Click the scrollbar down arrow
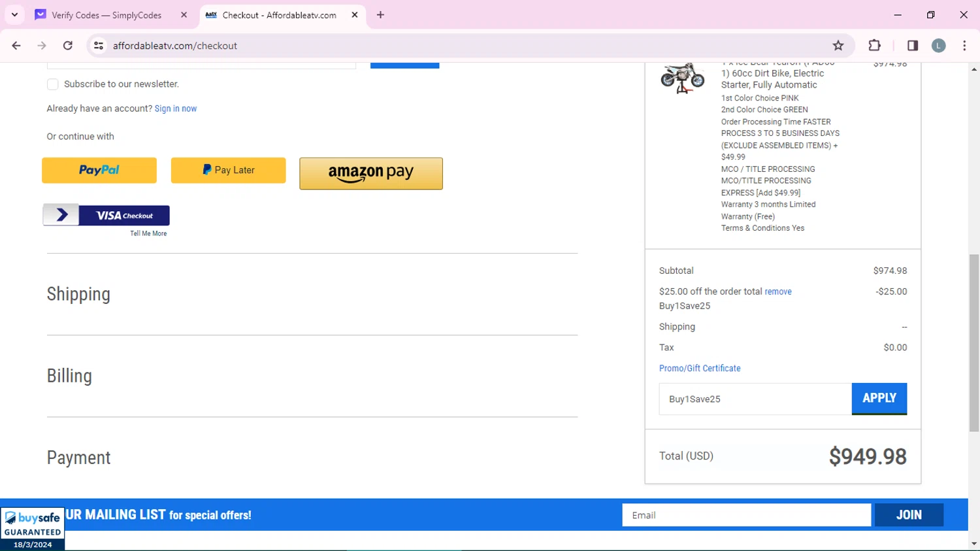This screenshot has width=980, height=551. point(974,544)
